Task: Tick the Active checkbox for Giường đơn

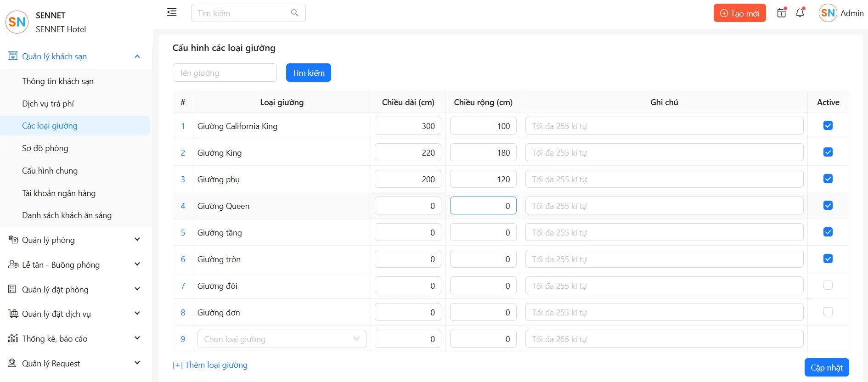Action: [x=828, y=312]
